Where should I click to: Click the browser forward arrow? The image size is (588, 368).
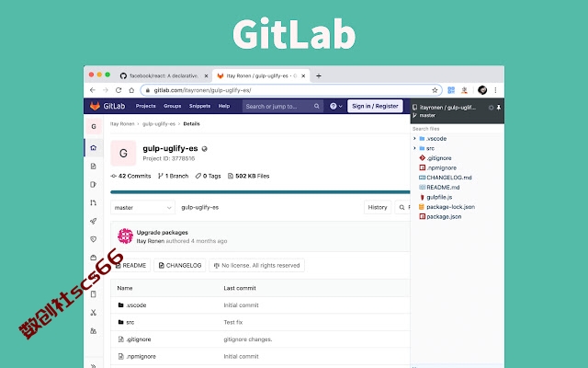click(106, 90)
